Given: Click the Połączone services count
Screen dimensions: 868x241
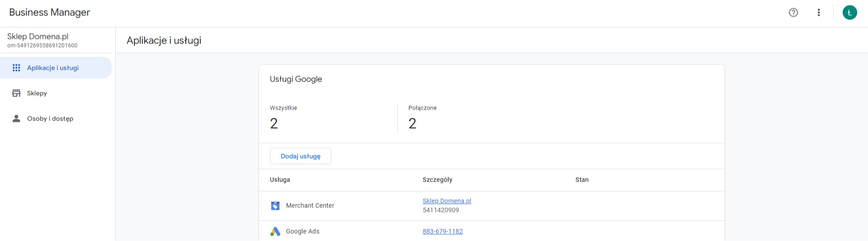Looking at the screenshot, I should tap(412, 123).
